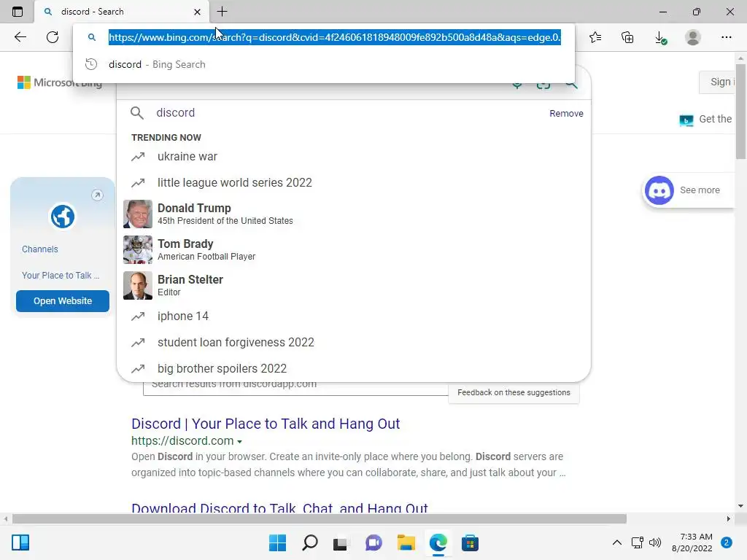Open the Collections icon in toolbar

tap(627, 37)
